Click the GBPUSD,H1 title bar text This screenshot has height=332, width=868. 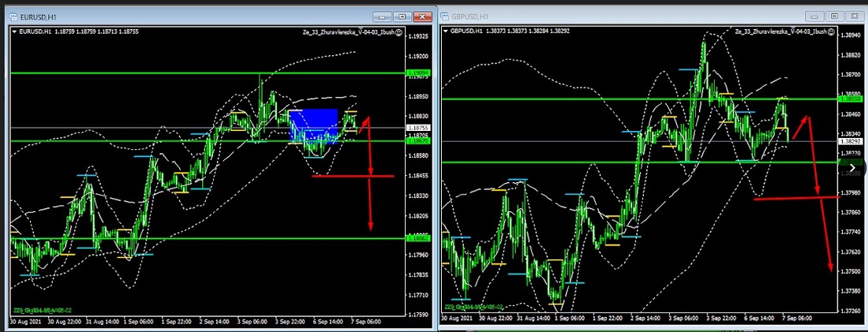[470, 17]
